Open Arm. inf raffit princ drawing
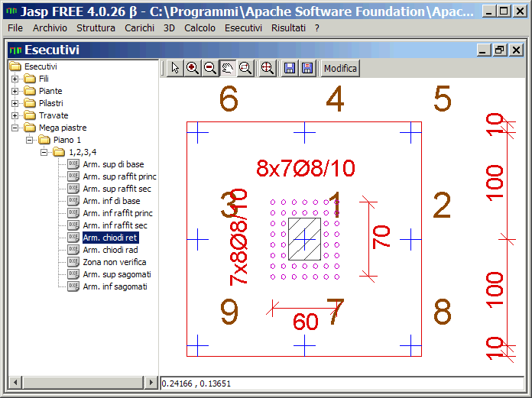Image resolution: width=532 pixels, height=398 pixels. click(x=118, y=213)
